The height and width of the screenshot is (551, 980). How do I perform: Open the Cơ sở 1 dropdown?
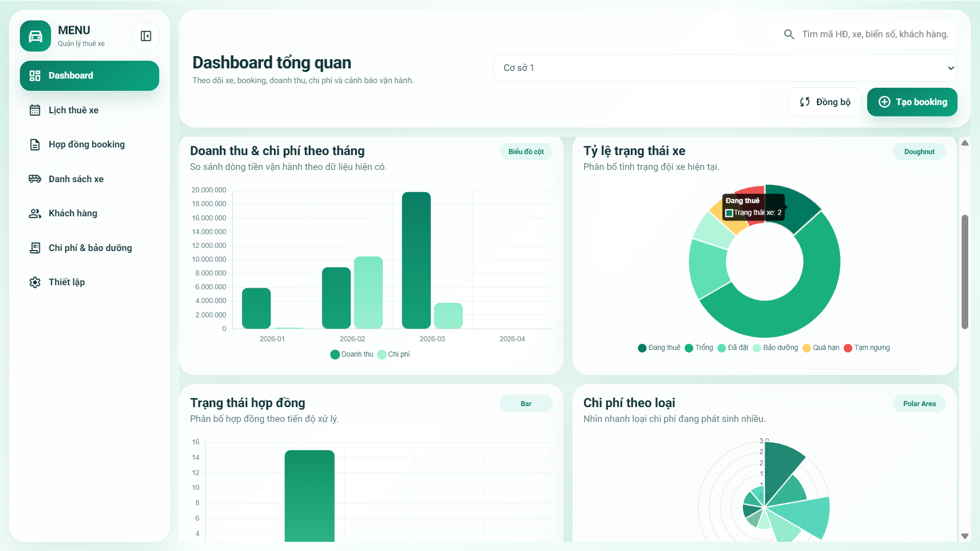[725, 67]
